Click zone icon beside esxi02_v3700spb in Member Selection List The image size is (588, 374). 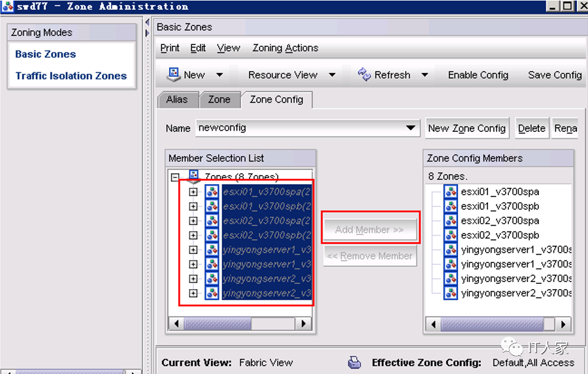(x=212, y=236)
